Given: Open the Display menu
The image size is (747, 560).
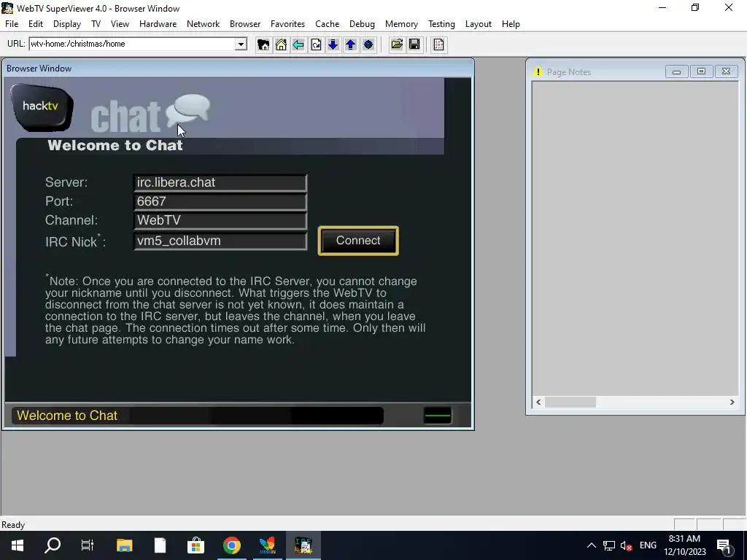Looking at the screenshot, I should click(66, 24).
